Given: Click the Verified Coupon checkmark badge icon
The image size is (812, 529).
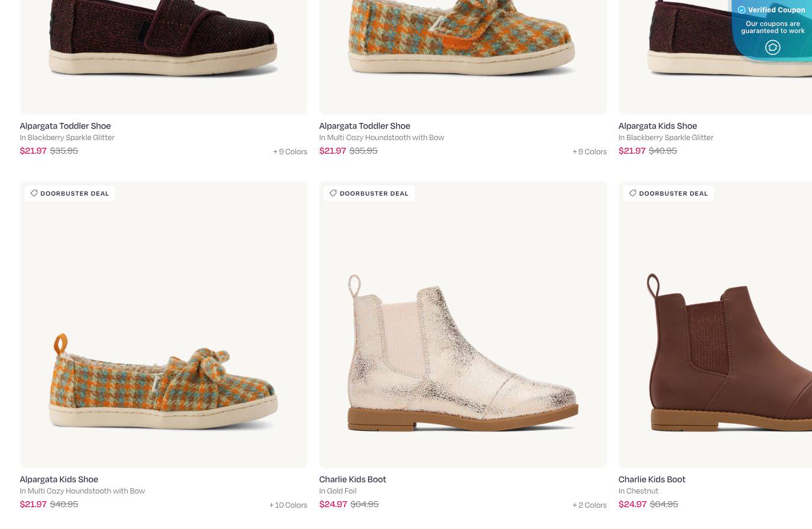Looking at the screenshot, I should click(742, 10).
